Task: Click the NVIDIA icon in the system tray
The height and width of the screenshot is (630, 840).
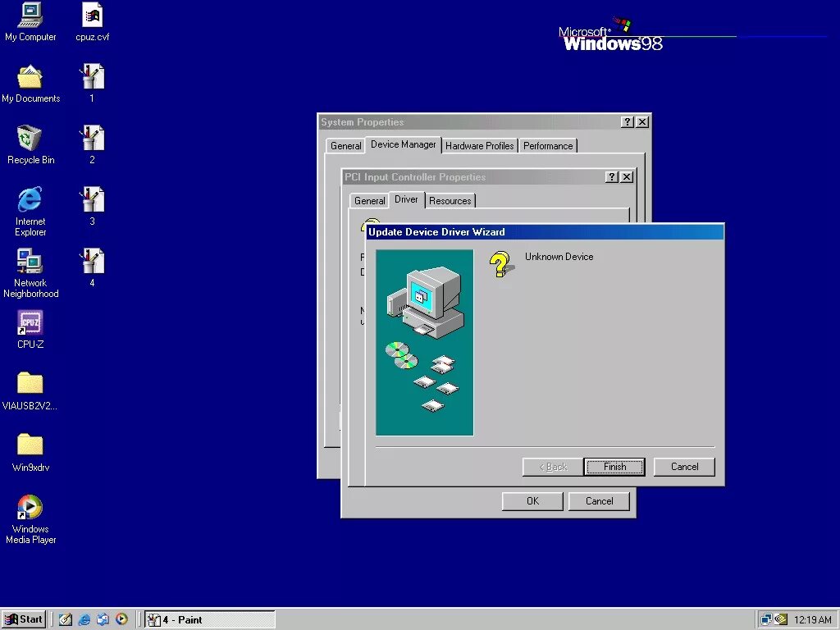Action: (780, 620)
